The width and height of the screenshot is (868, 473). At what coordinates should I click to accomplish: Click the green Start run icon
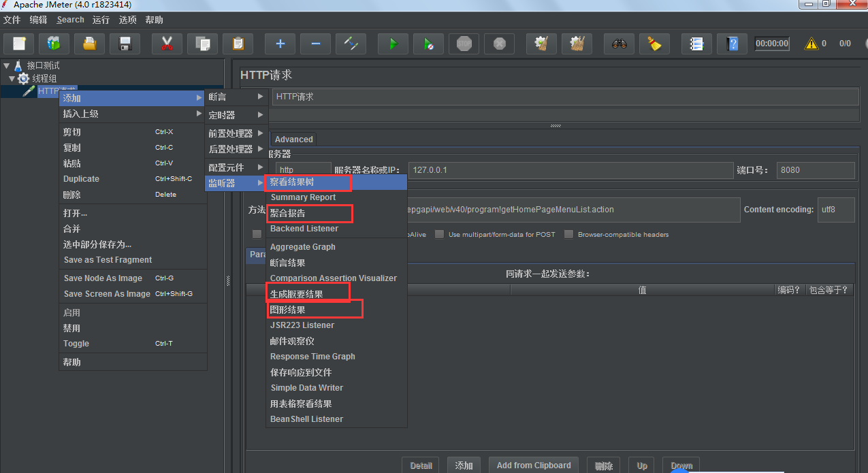[393, 44]
